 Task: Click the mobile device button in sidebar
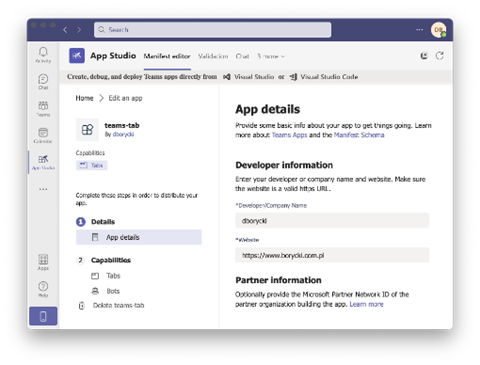pyautogui.click(x=43, y=316)
